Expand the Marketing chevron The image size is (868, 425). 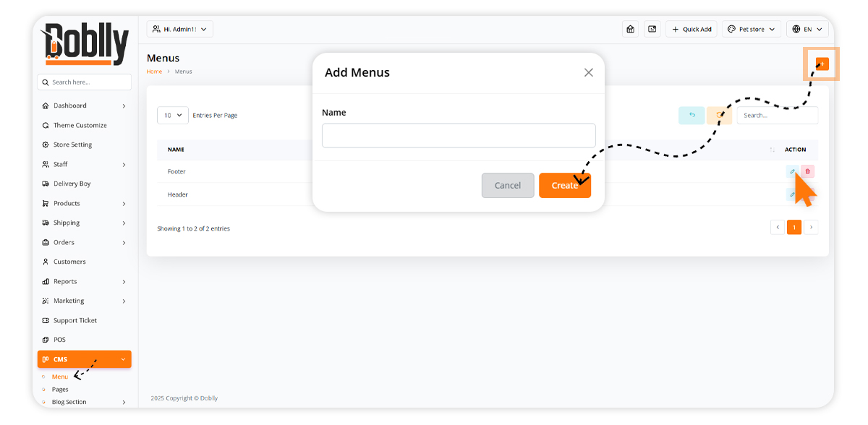click(124, 301)
